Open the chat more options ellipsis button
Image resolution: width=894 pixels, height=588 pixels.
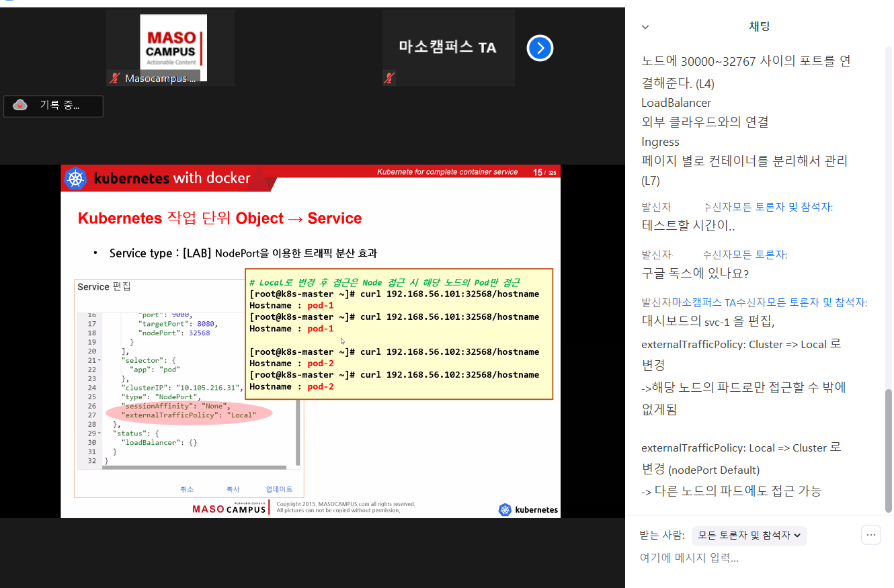tap(870, 535)
